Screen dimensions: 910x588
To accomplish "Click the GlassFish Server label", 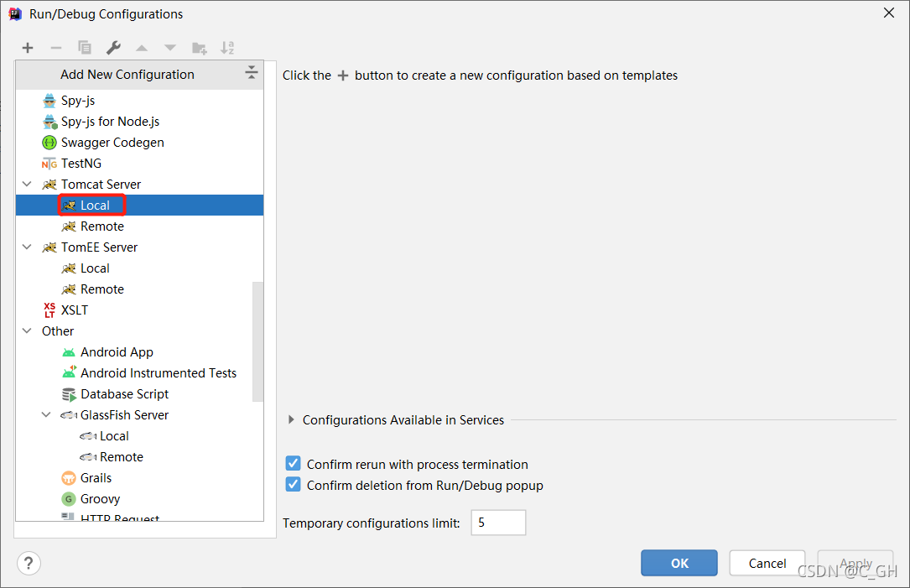I will point(124,415).
